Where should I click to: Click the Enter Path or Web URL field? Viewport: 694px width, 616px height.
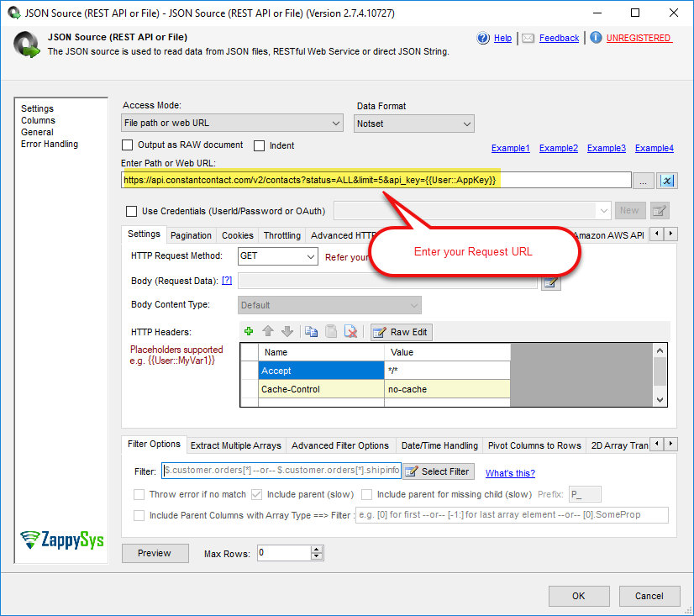(376, 180)
